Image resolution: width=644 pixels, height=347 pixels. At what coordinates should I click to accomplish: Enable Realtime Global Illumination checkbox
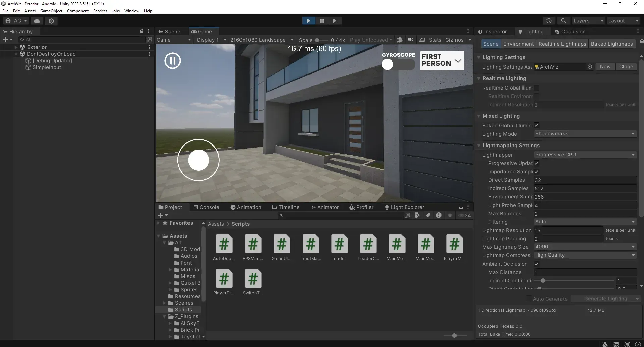(537, 88)
